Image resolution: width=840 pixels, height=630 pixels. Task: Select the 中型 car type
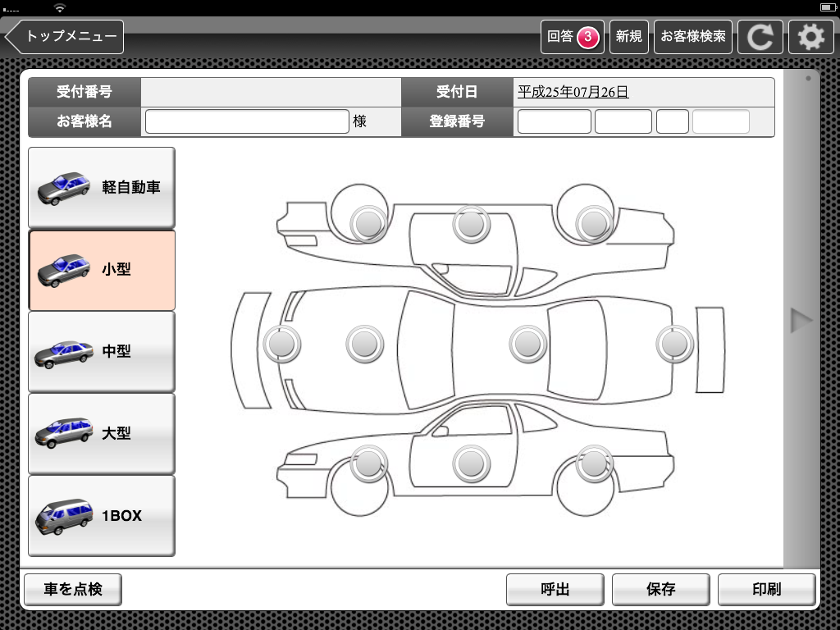pyautogui.click(x=102, y=352)
